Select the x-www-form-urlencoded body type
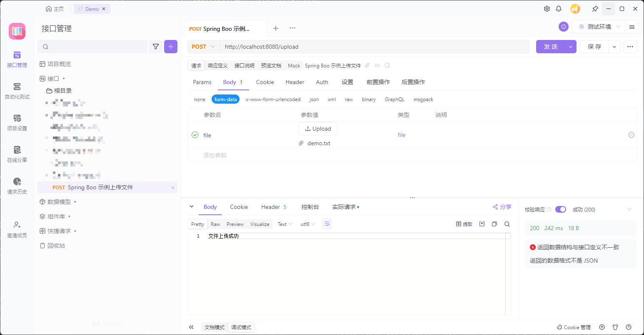This screenshot has width=644, height=335. (273, 99)
